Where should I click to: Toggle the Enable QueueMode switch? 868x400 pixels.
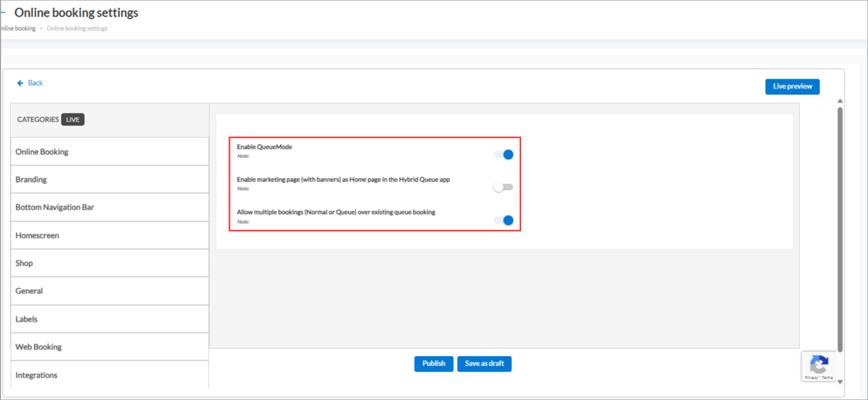503,154
